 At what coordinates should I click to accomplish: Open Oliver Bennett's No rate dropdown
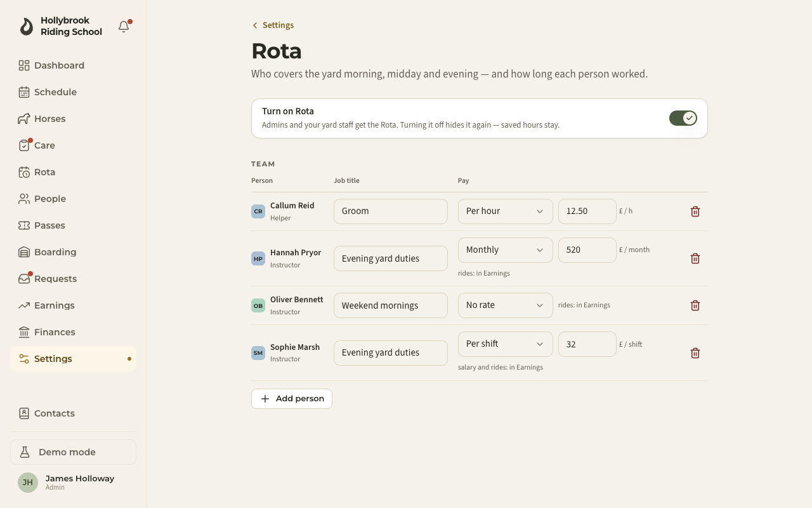click(506, 305)
